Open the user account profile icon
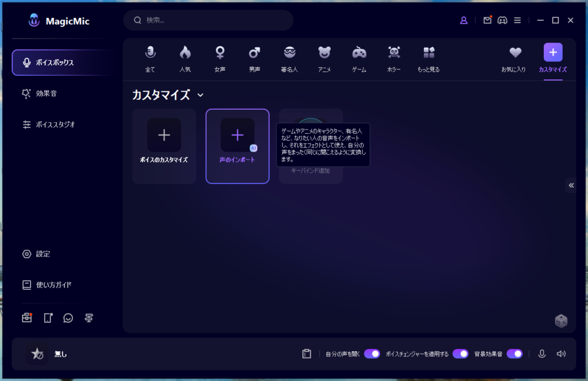The height and width of the screenshot is (381, 588). tap(464, 20)
